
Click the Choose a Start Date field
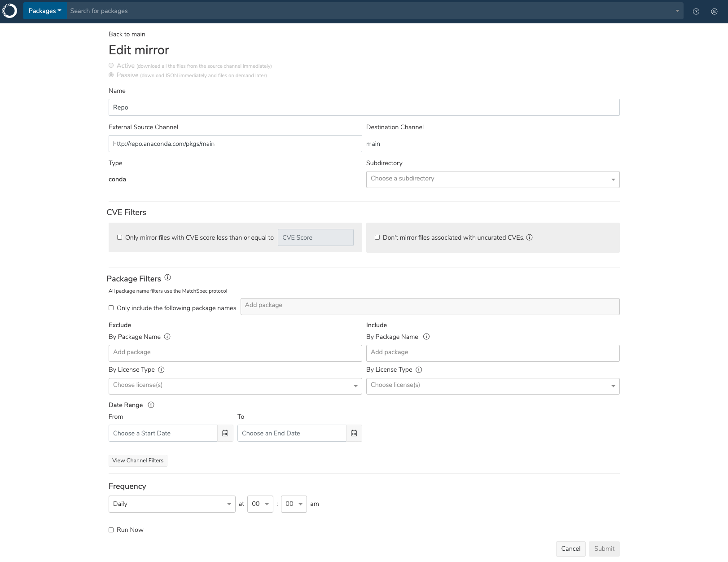(x=163, y=433)
